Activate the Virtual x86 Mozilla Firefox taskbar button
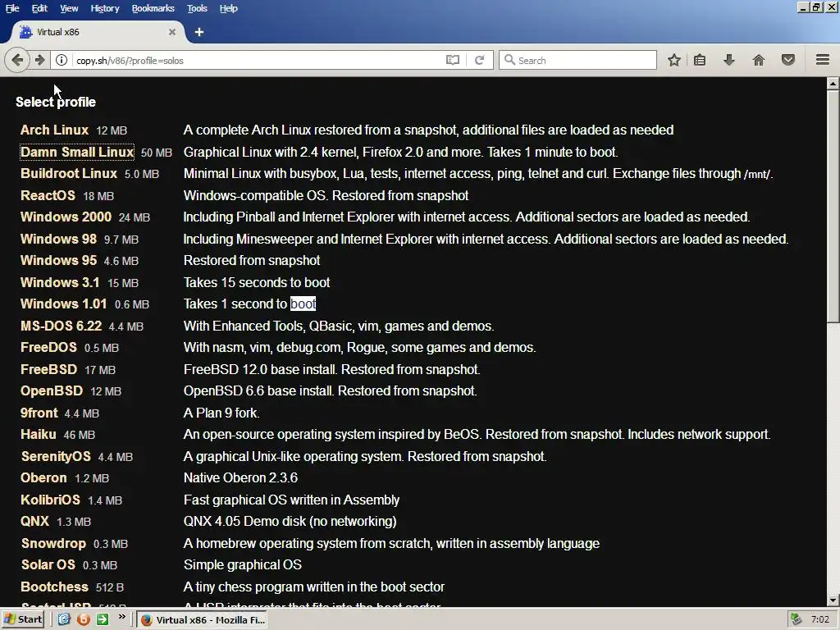 click(x=202, y=620)
